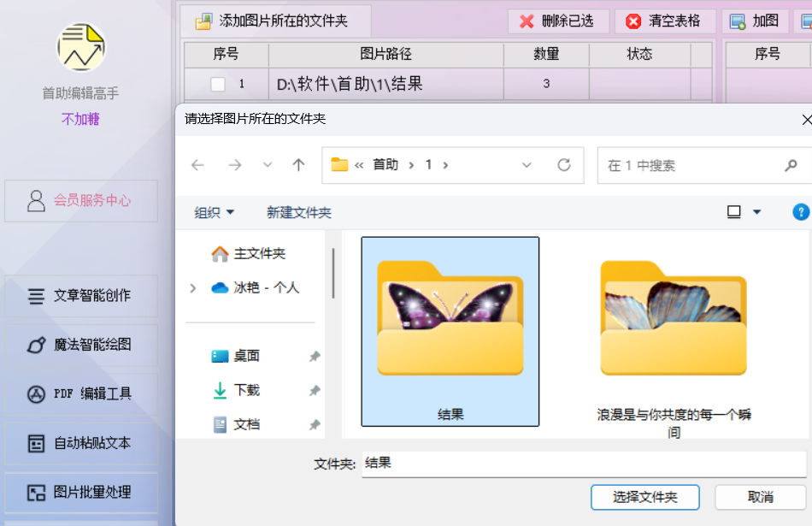Click the 序号 header of left table
The width and height of the screenshot is (812, 526).
pos(227,54)
